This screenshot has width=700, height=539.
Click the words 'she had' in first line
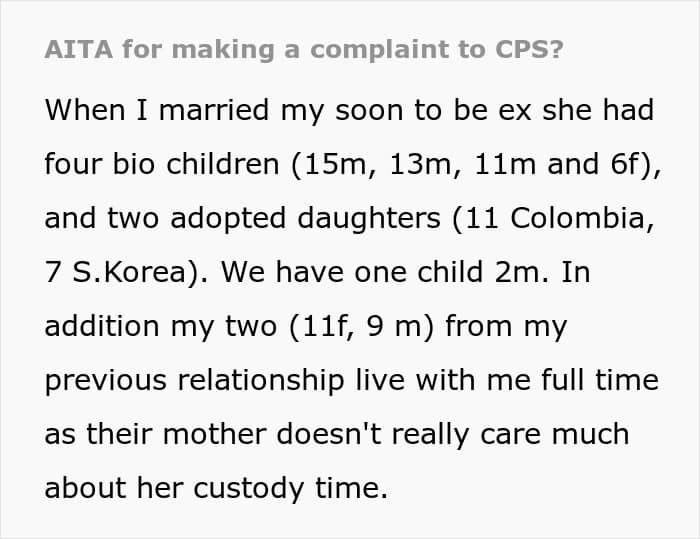click(598, 110)
